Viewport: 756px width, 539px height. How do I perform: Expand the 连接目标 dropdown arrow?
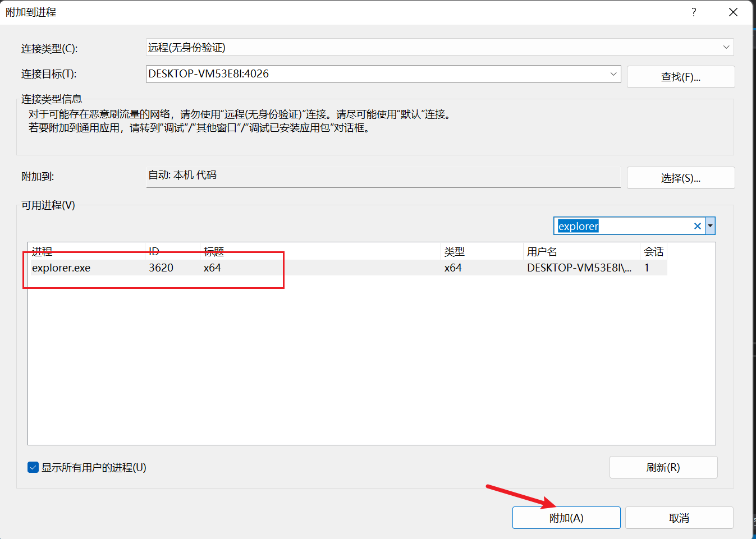613,74
